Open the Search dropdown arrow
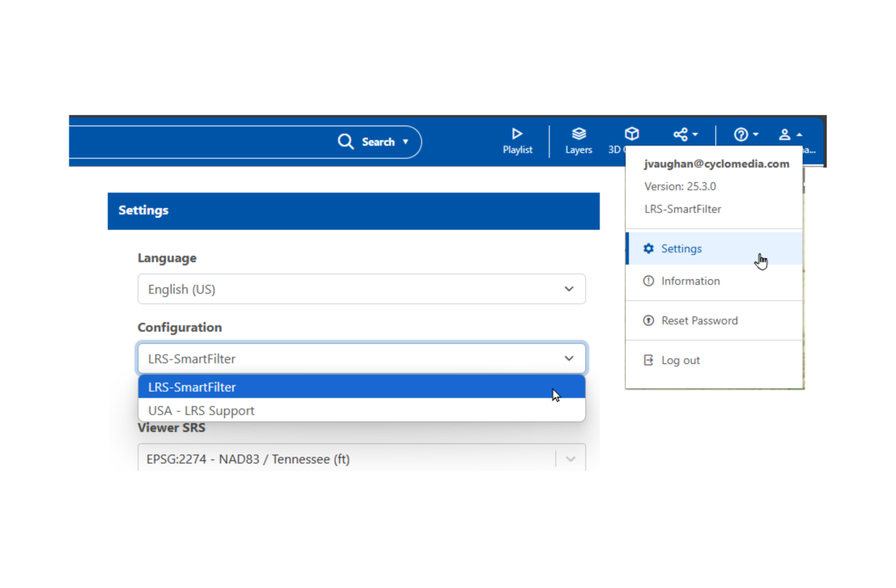 (x=405, y=142)
